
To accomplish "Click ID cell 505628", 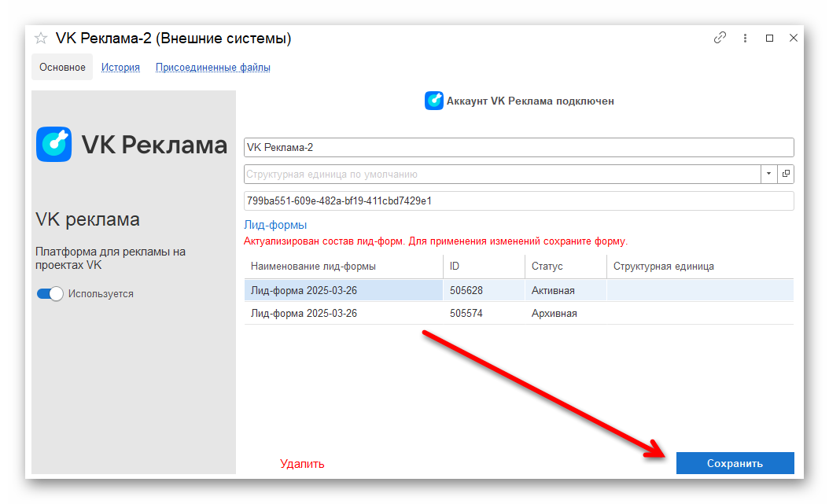I will (x=484, y=290).
